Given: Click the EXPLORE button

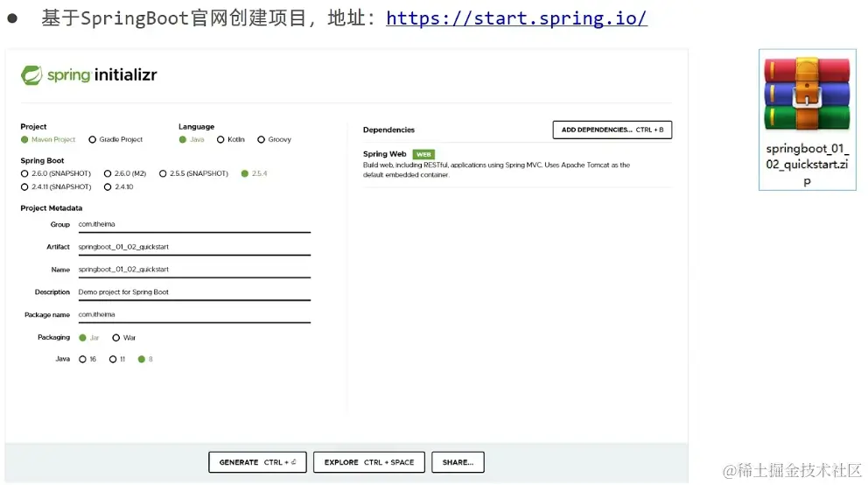Looking at the screenshot, I should coord(369,462).
